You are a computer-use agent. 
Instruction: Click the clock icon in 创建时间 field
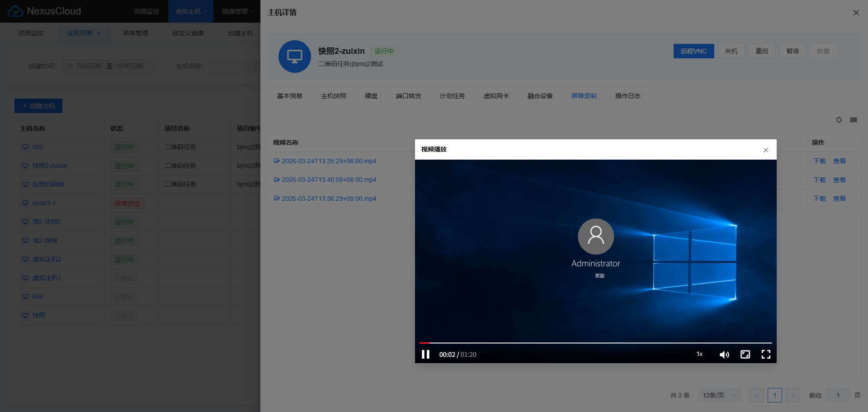click(x=69, y=66)
